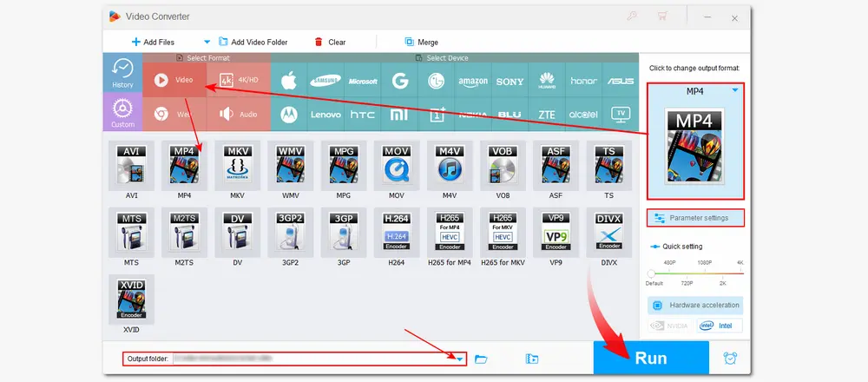
Task: Choose the MP4 format icon in grid
Action: click(184, 166)
